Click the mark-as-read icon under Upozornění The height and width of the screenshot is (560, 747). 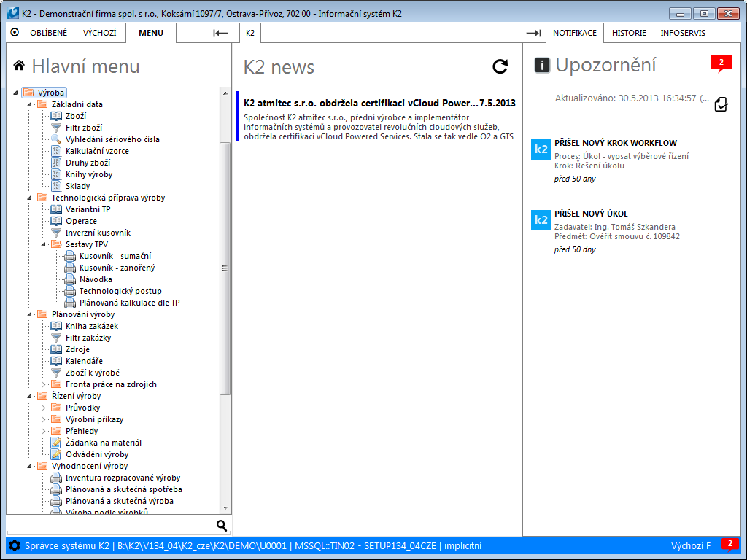(721, 104)
